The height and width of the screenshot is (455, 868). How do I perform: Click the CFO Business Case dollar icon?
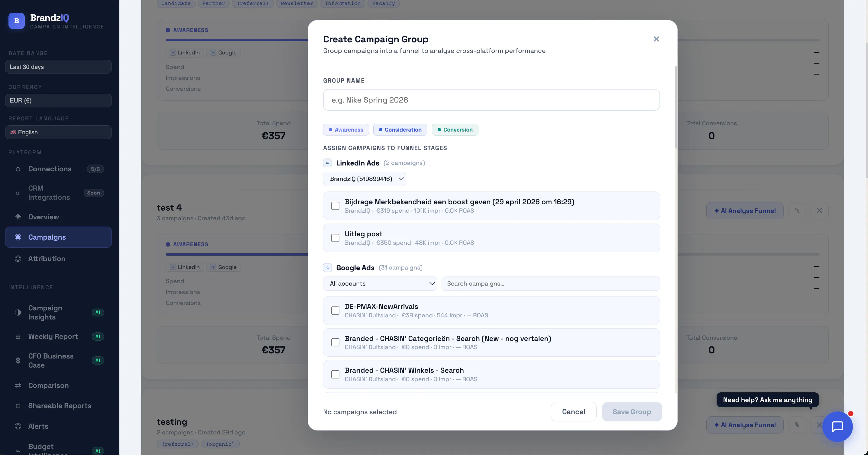click(18, 361)
